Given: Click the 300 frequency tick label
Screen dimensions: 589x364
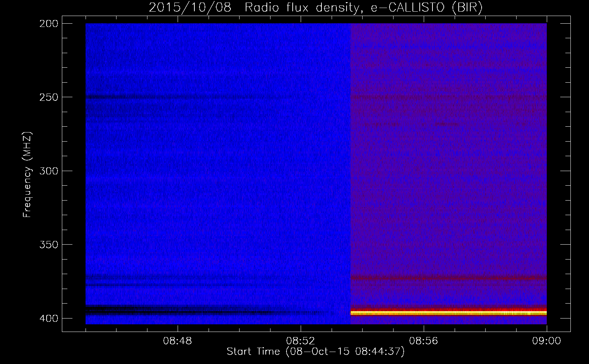Looking at the screenshot, I should (x=48, y=171).
